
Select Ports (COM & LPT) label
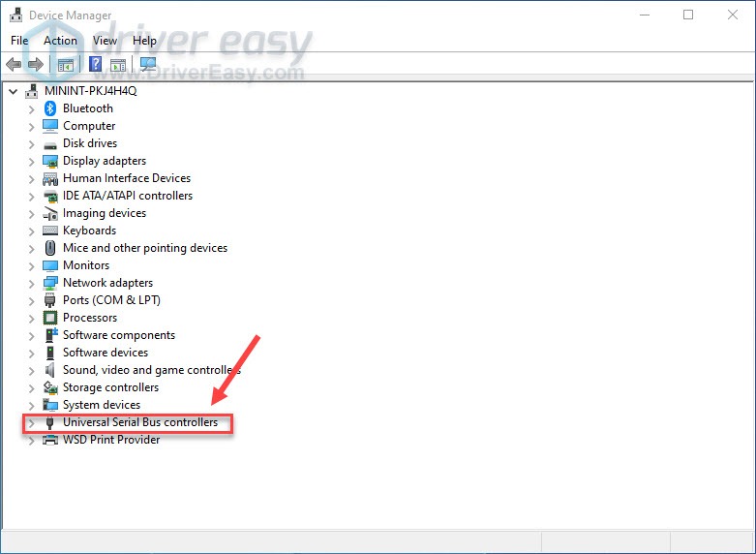112,300
